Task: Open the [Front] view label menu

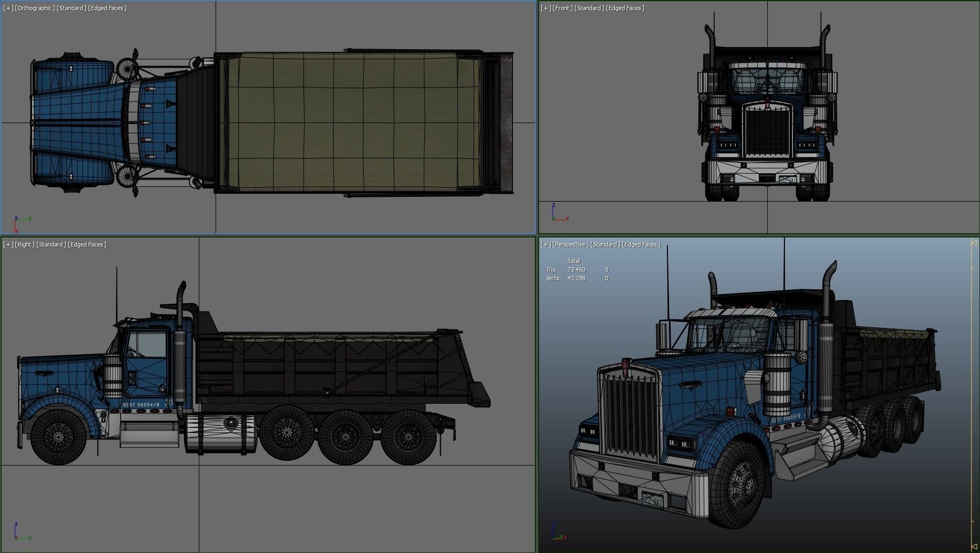Action: coord(562,8)
